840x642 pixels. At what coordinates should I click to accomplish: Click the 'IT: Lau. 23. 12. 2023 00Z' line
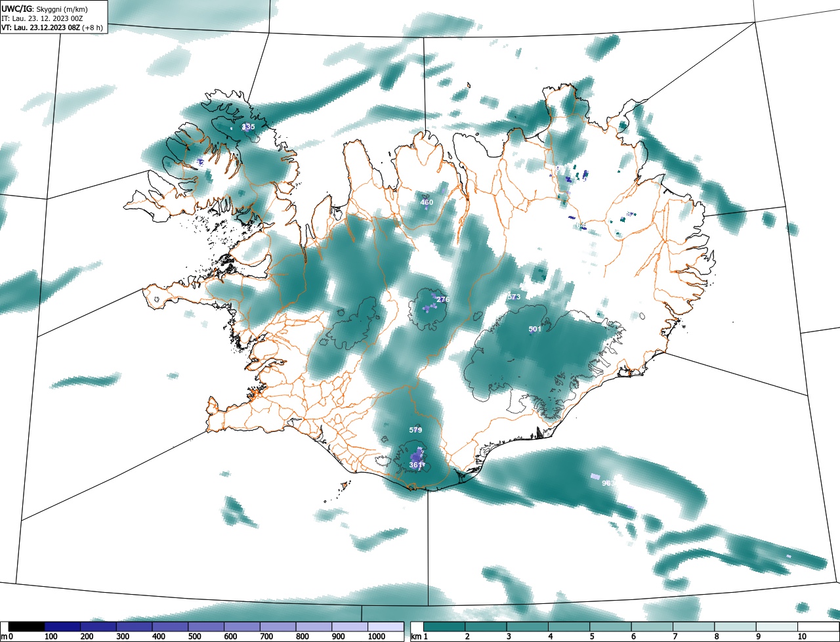coord(41,18)
